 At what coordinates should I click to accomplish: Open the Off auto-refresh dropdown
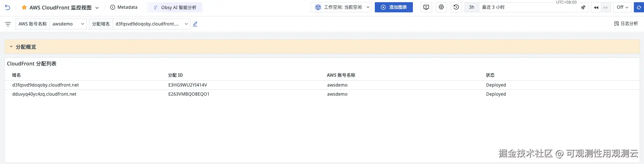click(x=622, y=7)
